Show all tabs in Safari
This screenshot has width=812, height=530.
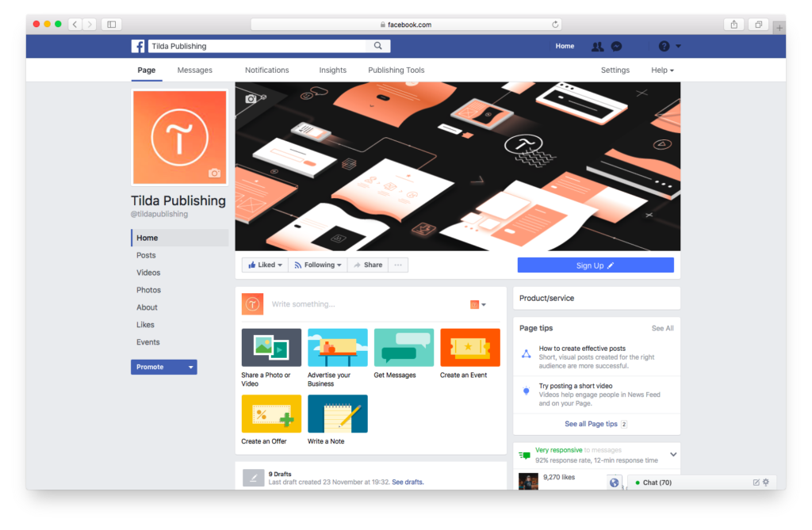758,25
